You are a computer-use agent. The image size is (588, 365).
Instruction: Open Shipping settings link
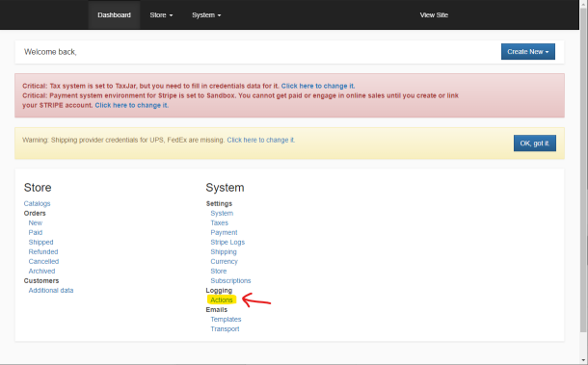[x=224, y=251]
